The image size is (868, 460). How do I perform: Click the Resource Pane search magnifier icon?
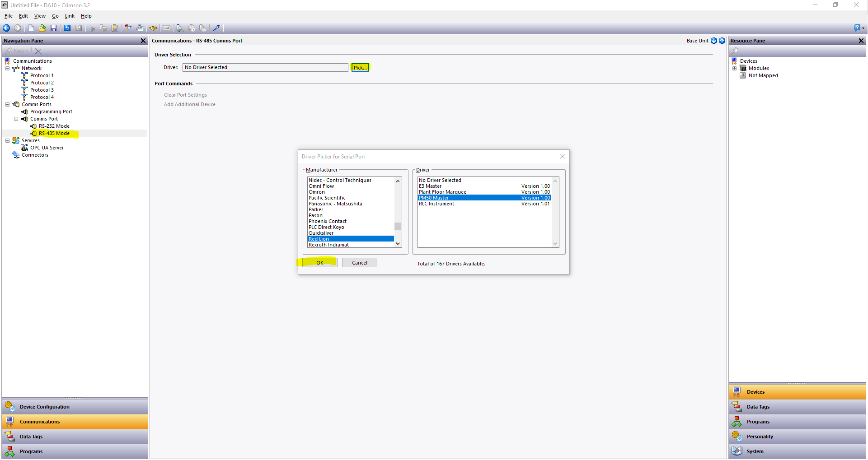click(x=735, y=51)
